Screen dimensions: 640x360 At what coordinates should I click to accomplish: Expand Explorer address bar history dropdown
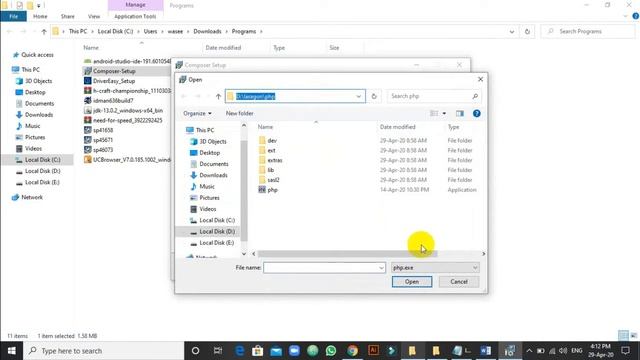coord(511,31)
